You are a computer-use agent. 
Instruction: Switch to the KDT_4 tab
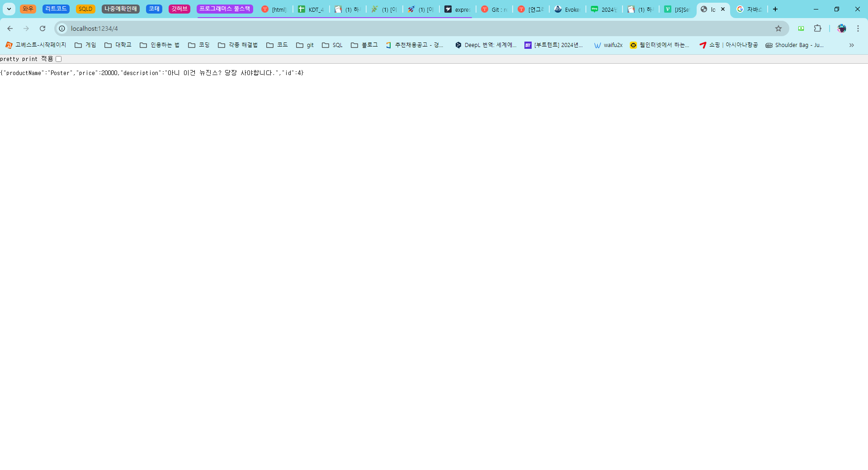click(311, 9)
